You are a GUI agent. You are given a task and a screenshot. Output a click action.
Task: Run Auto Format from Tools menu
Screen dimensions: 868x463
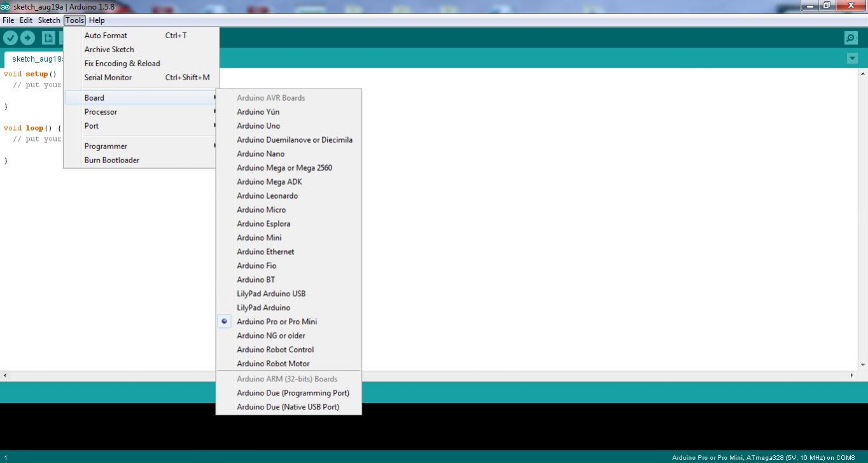pos(106,36)
